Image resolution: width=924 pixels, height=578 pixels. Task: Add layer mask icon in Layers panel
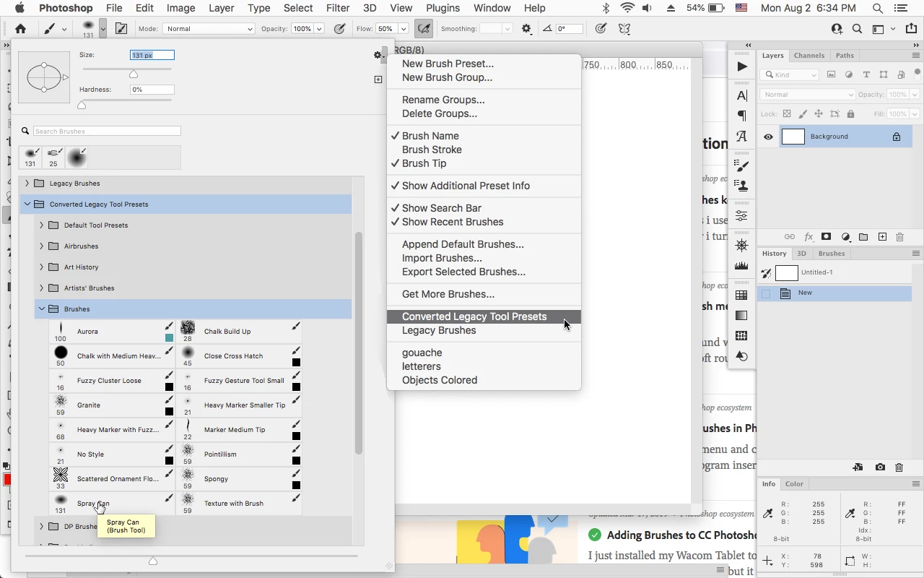tap(827, 237)
